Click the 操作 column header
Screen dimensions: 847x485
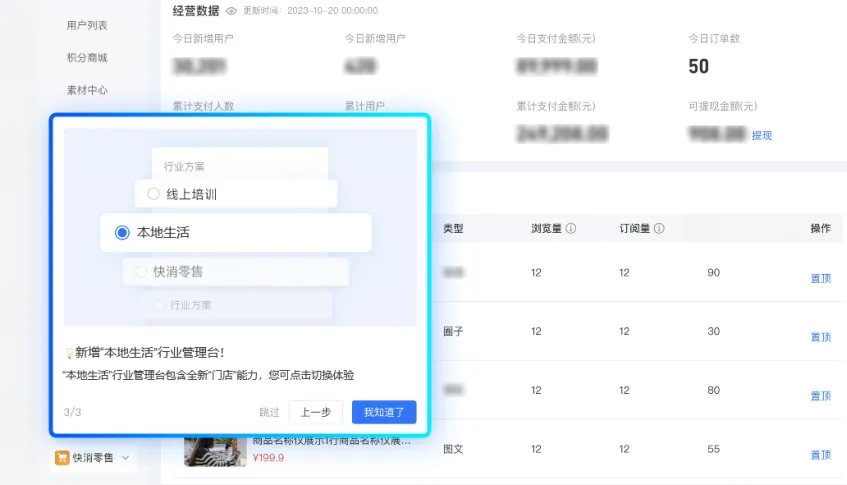coord(821,228)
